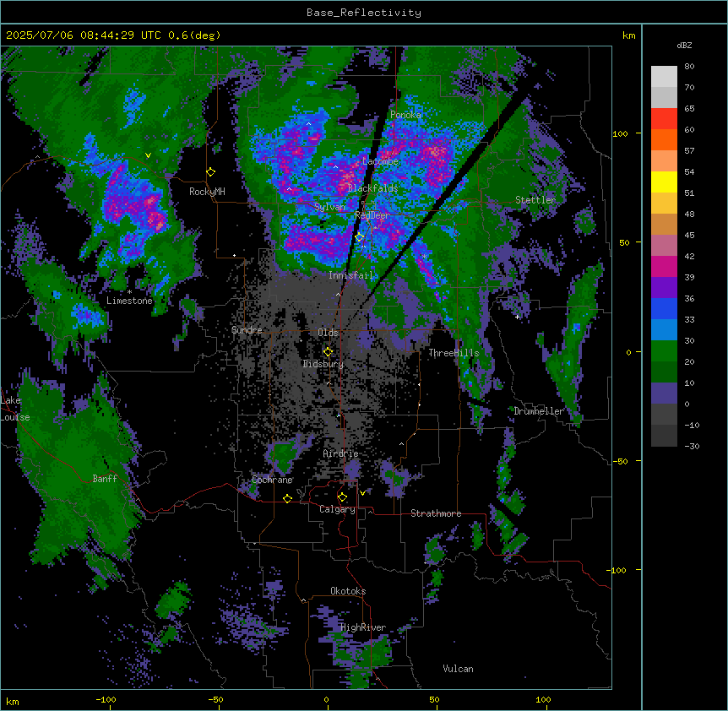The image size is (728, 711).
Task: Click the -50 tick on the right axis
Action: pos(620,461)
